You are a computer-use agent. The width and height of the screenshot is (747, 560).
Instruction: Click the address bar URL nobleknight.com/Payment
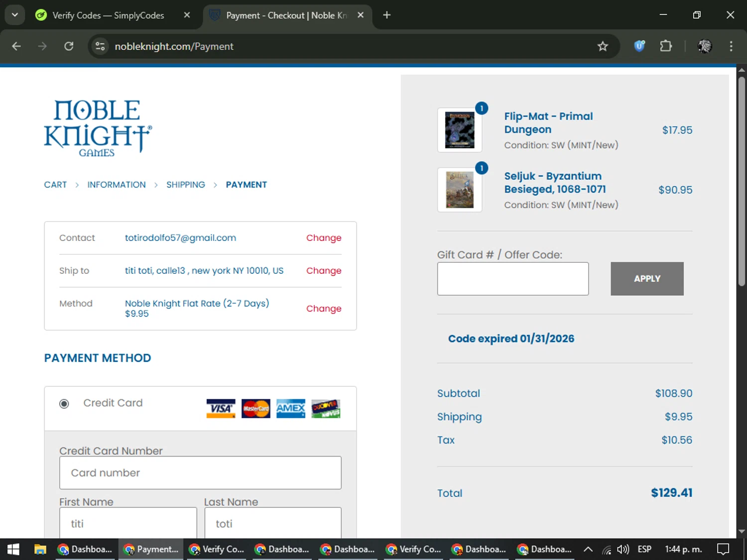pyautogui.click(x=174, y=46)
